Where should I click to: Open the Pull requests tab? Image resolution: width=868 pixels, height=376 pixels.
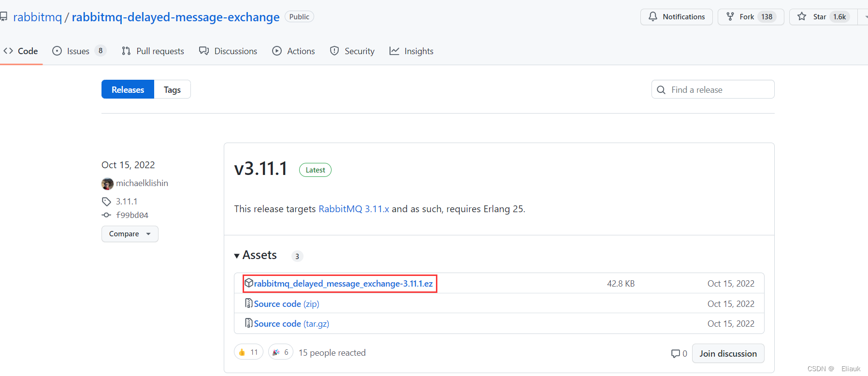click(x=153, y=51)
